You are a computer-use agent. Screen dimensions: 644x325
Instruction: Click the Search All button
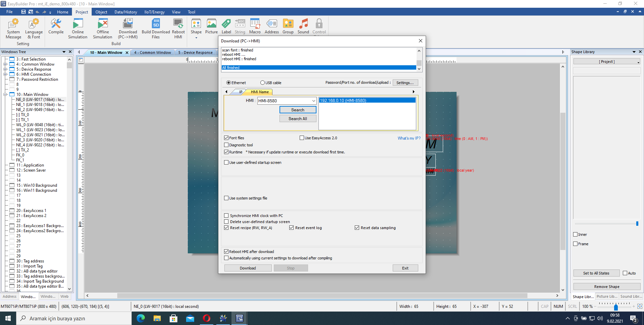(298, 119)
